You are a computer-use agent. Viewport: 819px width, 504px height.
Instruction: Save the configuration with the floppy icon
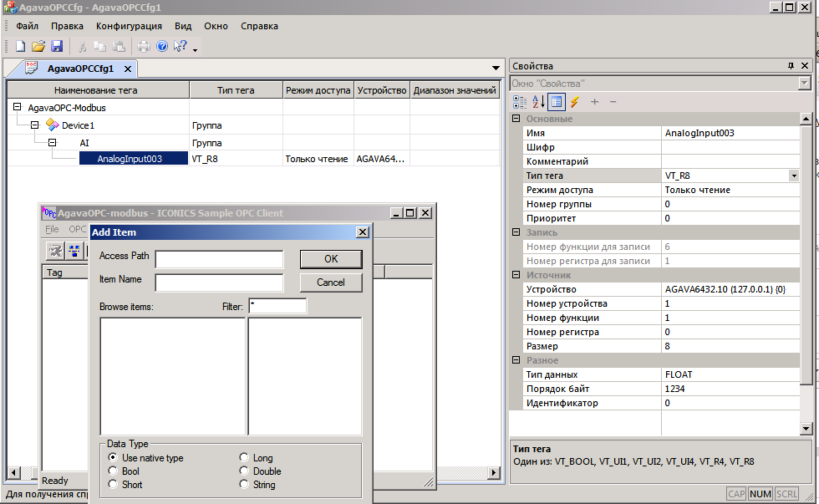click(57, 47)
